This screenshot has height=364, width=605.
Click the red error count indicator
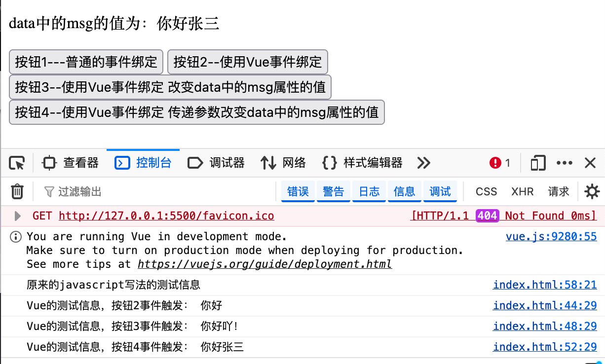(499, 163)
